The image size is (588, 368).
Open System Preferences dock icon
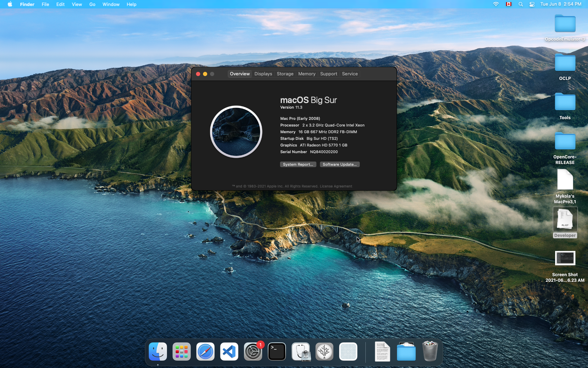point(253,352)
